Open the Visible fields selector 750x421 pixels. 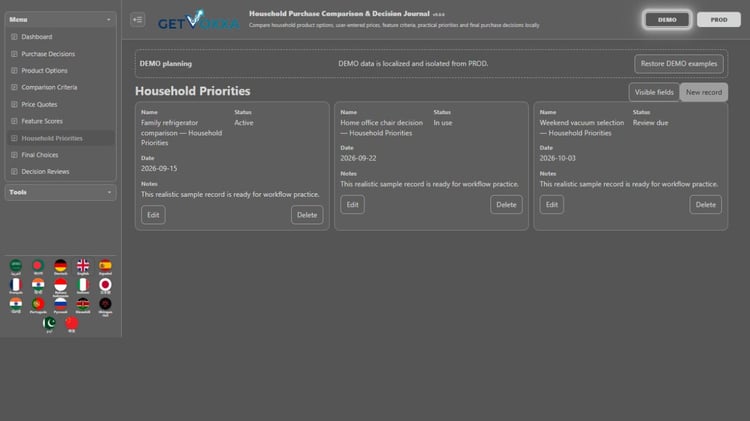pos(654,92)
